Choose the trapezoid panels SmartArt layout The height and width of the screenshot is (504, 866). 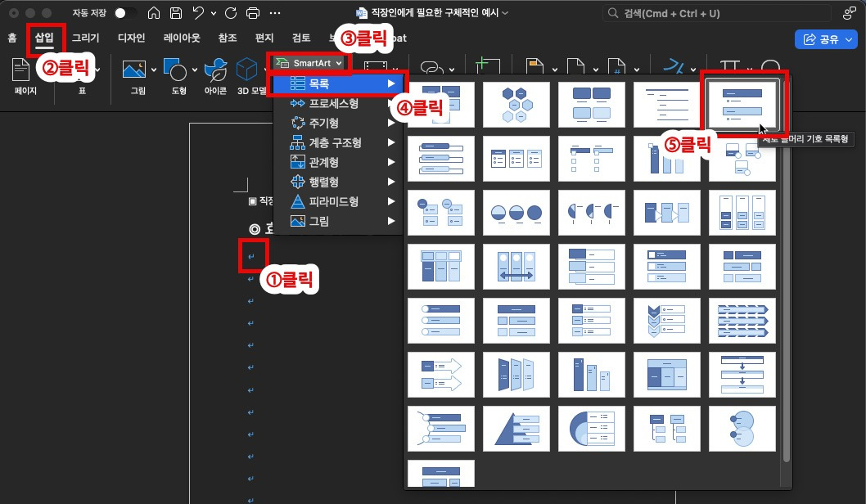[516, 375]
